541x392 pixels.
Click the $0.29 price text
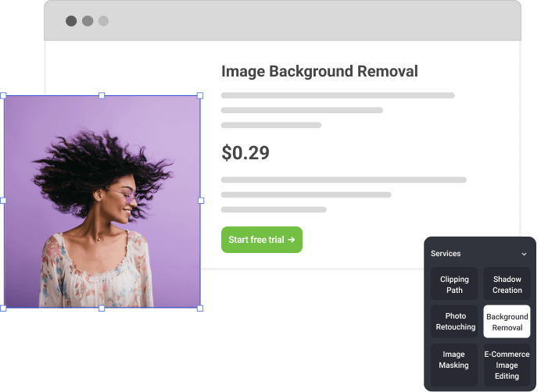(245, 153)
